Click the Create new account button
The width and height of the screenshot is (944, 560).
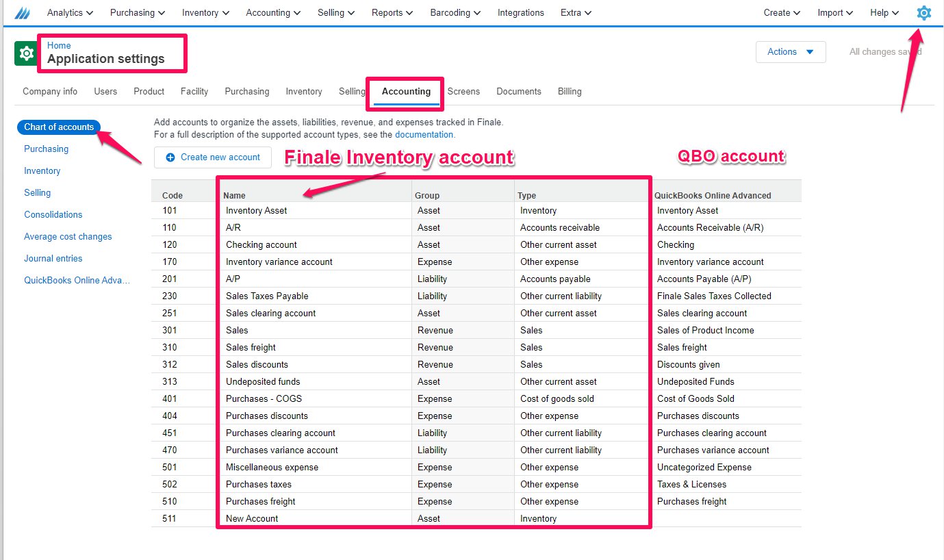pyautogui.click(x=212, y=157)
